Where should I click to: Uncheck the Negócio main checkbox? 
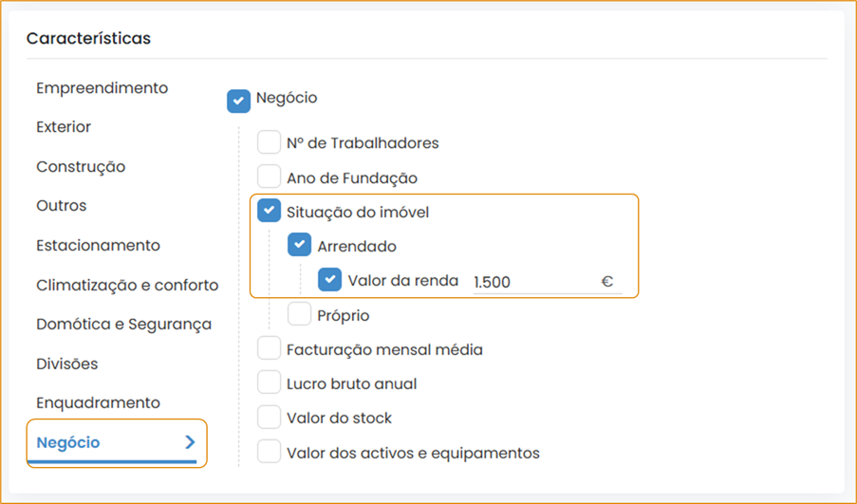pos(238,100)
